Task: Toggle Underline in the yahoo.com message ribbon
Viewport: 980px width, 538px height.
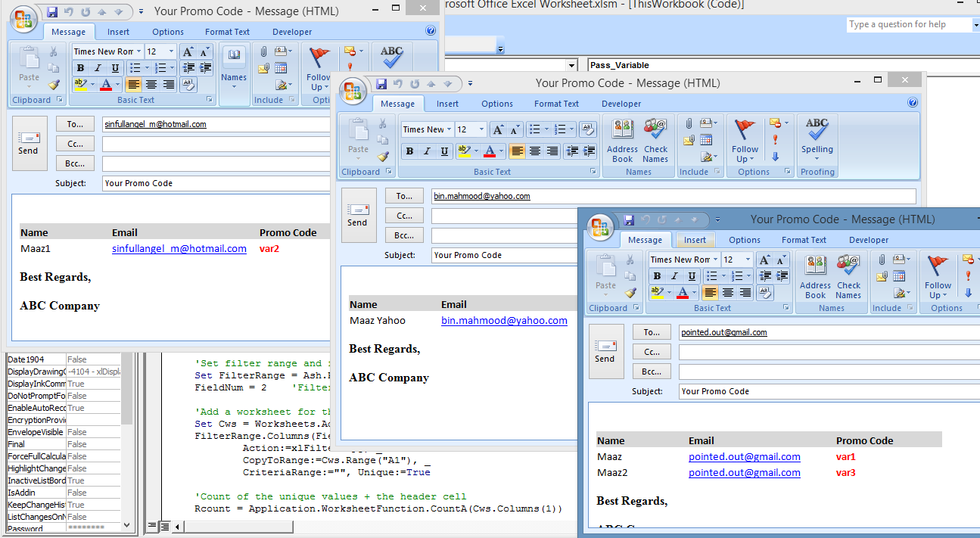Action: click(444, 151)
